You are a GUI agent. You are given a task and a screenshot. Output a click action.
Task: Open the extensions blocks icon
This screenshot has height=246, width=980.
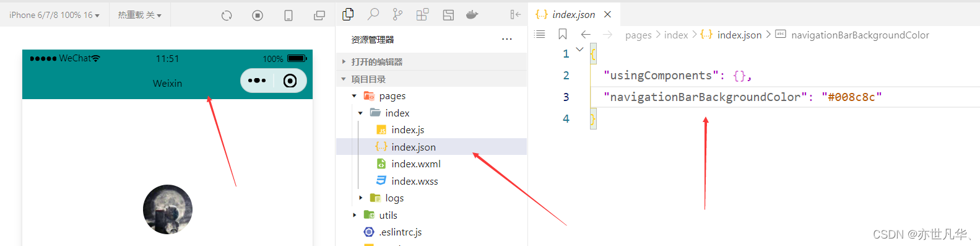[x=422, y=15]
